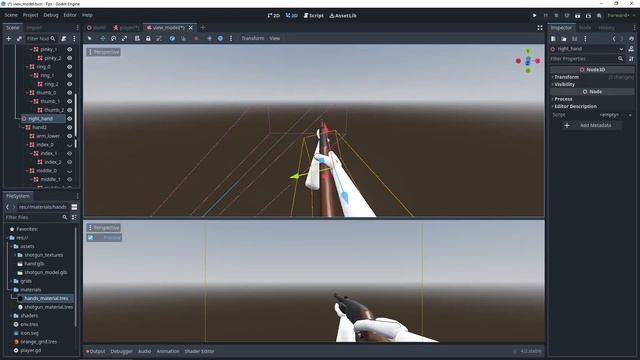Click the list select mode icon before the lock
Screen dimensions: 640x360
click(137, 38)
